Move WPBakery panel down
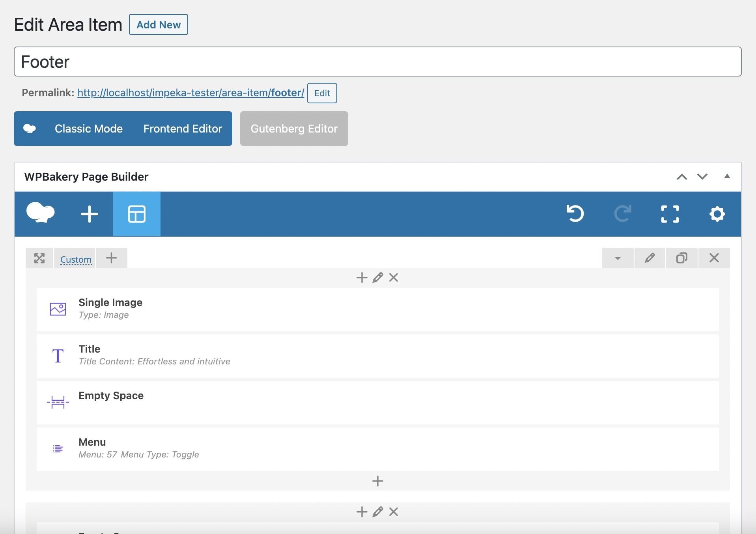Image resolution: width=756 pixels, height=534 pixels. (x=702, y=177)
